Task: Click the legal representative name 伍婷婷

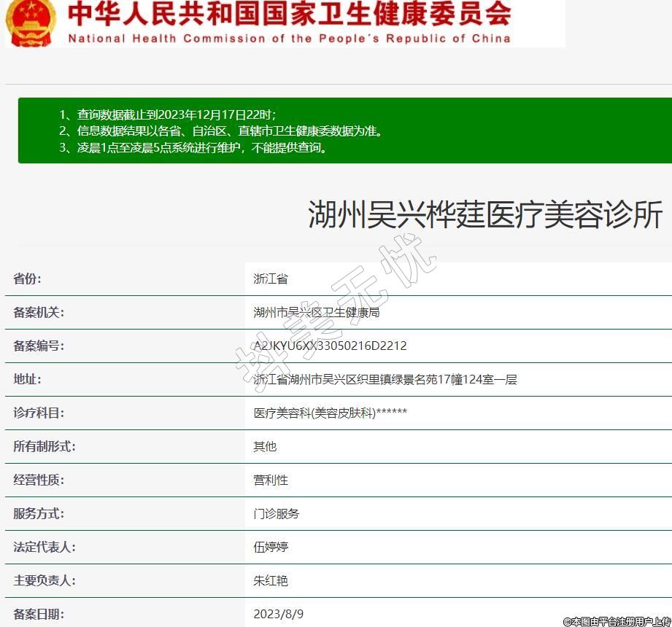Action: click(271, 548)
